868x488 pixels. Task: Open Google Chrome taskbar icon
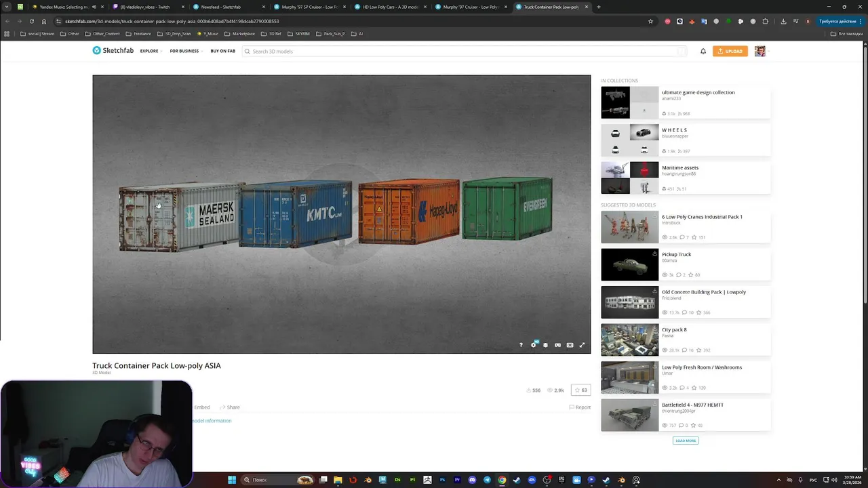click(x=502, y=480)
